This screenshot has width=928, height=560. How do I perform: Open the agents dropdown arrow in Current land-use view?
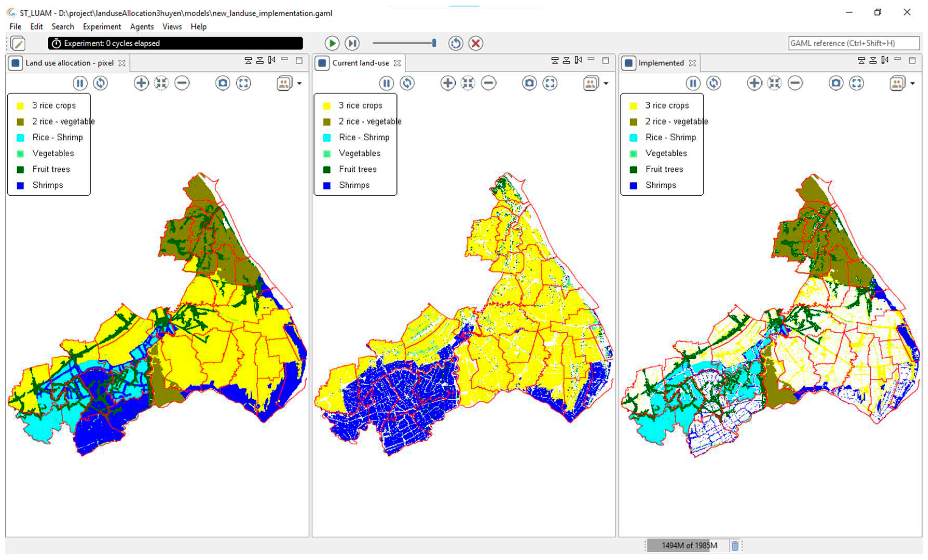(606, 84)
